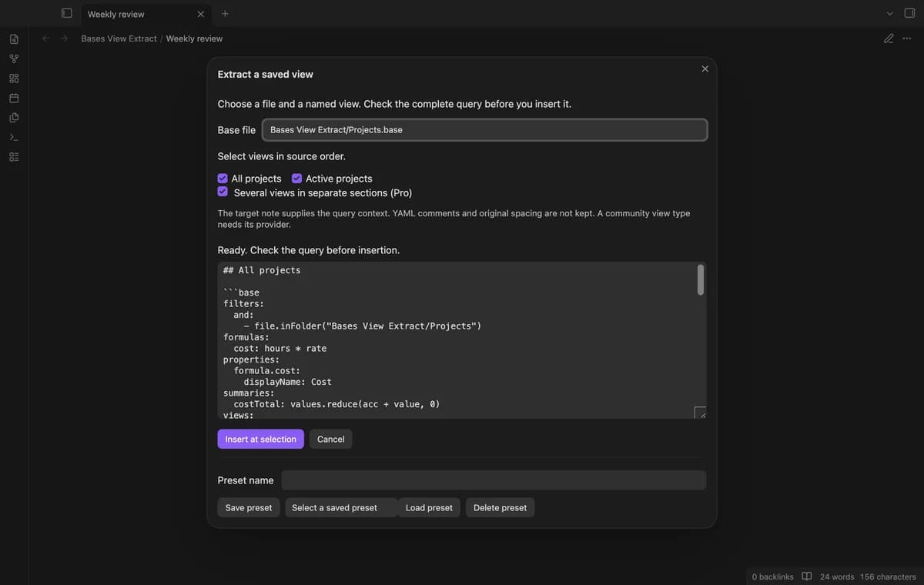This screenshot has height=585, width=924.
Task: Focus the Preset name input
Action: click(494, 480)
